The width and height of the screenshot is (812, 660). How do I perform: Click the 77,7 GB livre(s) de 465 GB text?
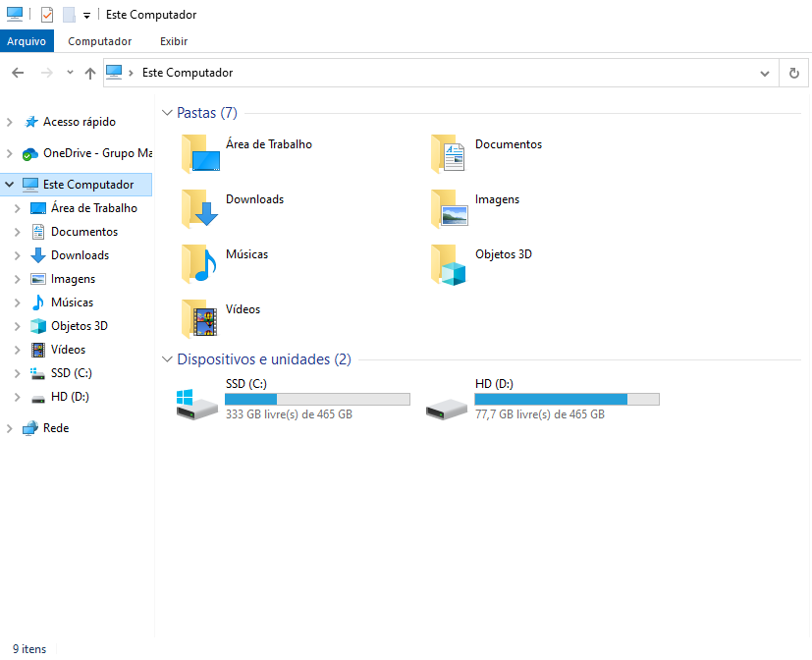pos(540,414)
